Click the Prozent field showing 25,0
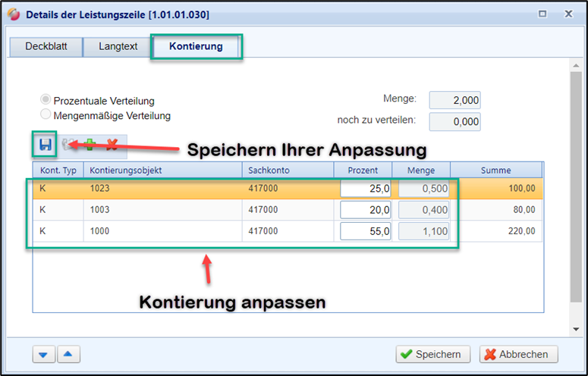The width and height of the screenshot is (588, 376). (365, 188)
